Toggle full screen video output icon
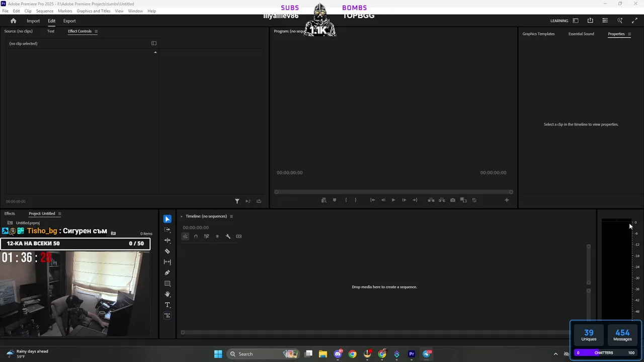Screen dimensions: 644x362 click(x=634, y=21)
